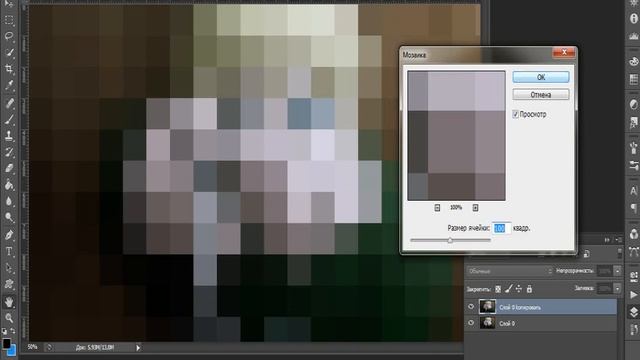Open the Adjustments panel icon
The height and width of the screenshot is (360, 640).
(x=633, y=104)
